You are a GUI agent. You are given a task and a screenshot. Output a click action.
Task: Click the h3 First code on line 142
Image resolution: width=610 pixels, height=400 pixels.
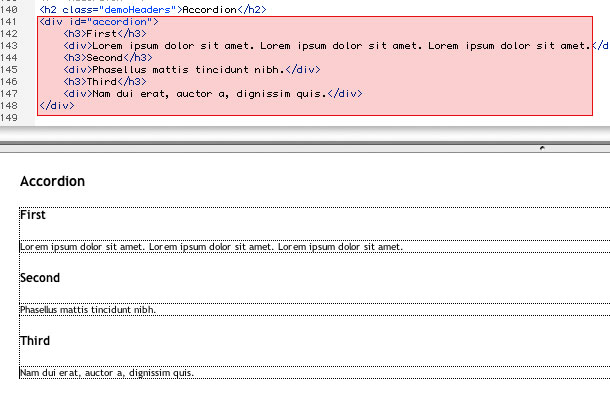pyautogui.click(x=105, y=33)
